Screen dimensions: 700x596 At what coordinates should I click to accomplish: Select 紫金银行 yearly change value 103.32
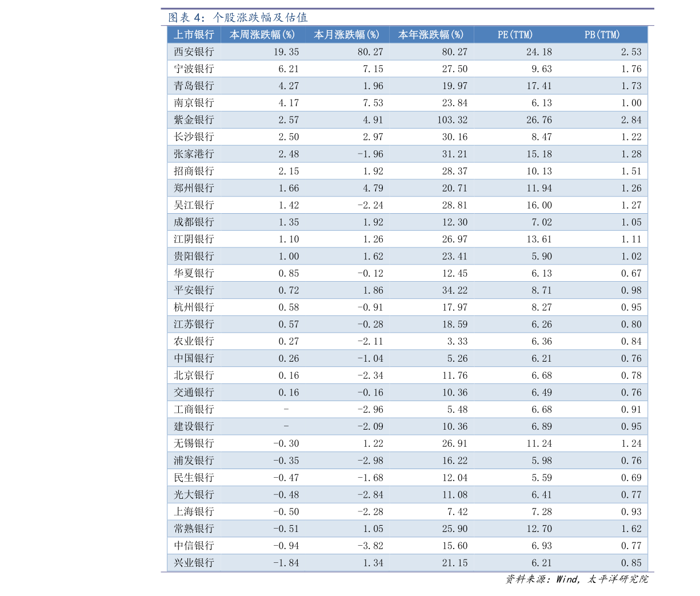[x=452, y=120]
